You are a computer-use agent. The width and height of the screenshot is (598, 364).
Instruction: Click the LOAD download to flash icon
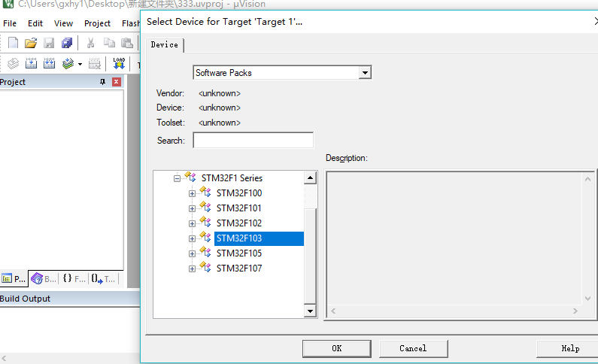click(x=119, y=63)
